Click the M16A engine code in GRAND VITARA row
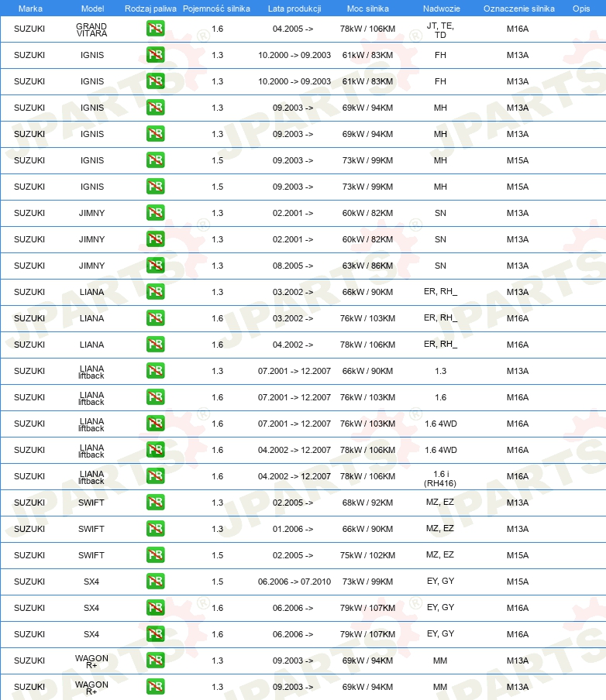606x700 pixels. [x=518, y=29]
